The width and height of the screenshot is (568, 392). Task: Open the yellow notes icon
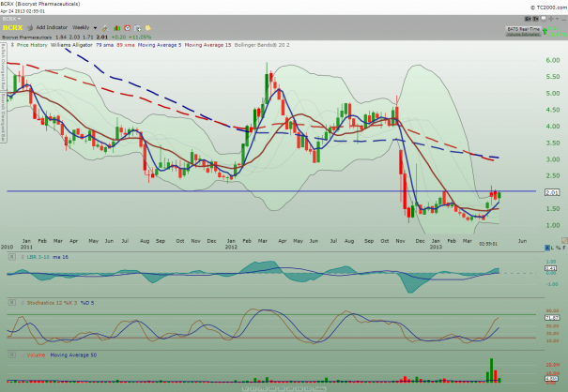(x=147, y=28)
